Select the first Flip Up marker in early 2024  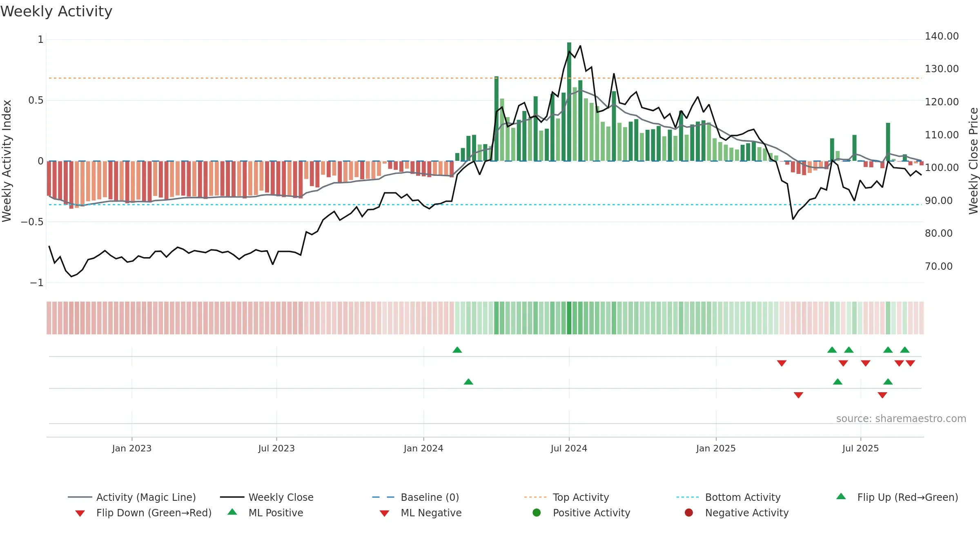[457, 350]
